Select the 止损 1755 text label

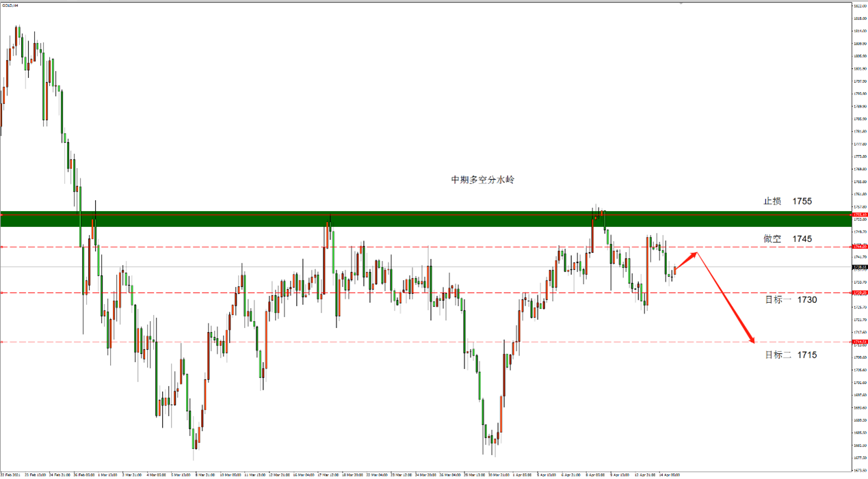point(788,201)
